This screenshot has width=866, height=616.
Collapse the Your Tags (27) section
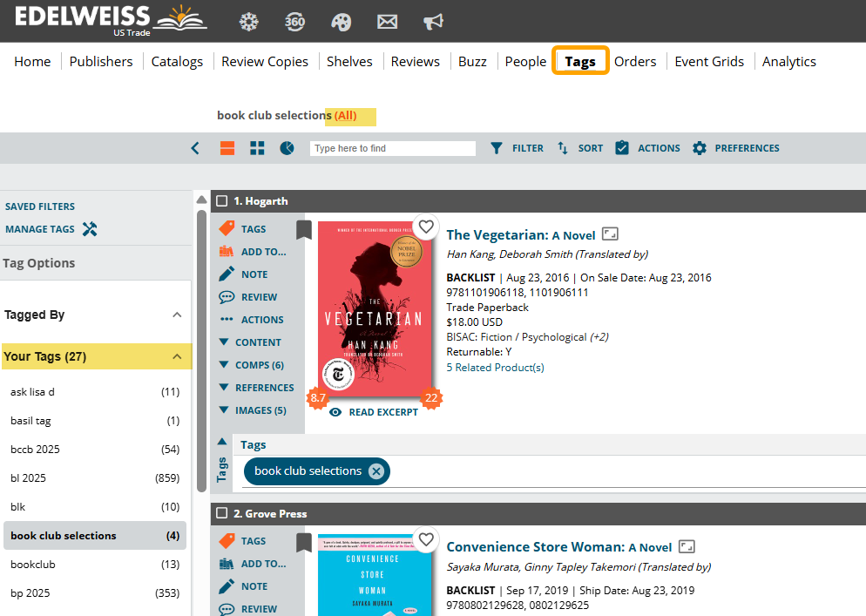pos(177,356)
